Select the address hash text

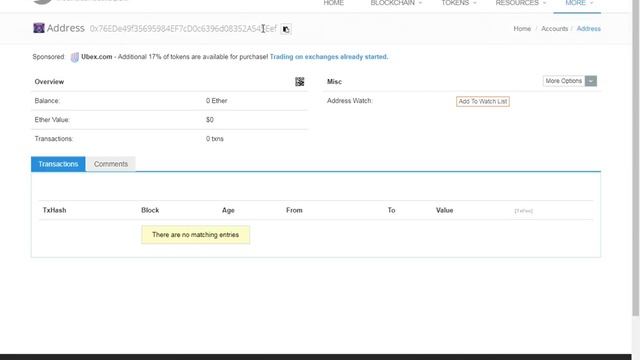183,29
